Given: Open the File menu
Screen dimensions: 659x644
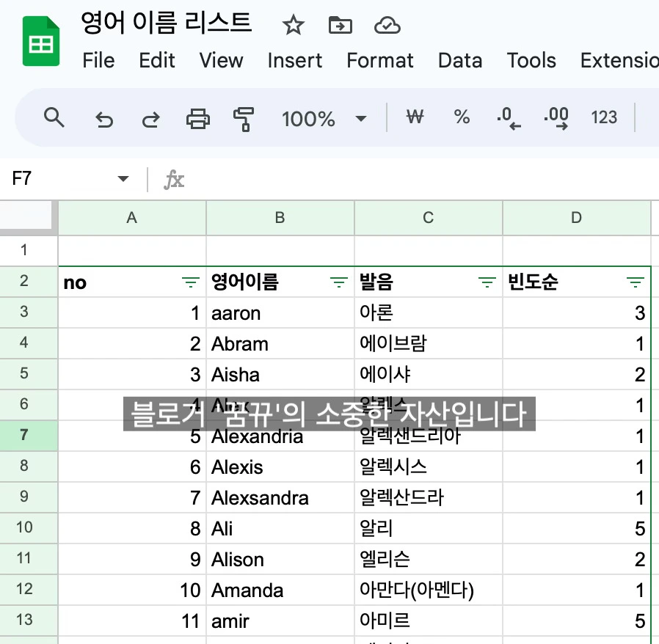Looking at the screenshot, I should (x=98, y=60).
